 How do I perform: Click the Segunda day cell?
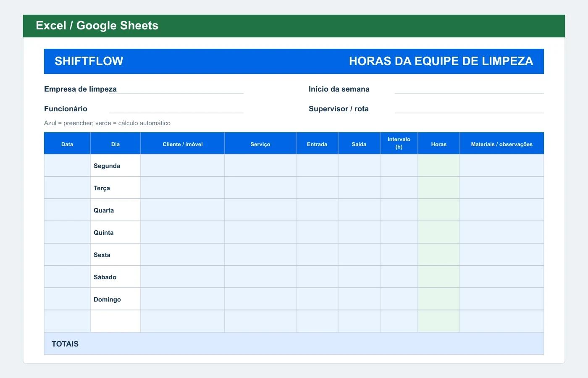pos(115,165)
